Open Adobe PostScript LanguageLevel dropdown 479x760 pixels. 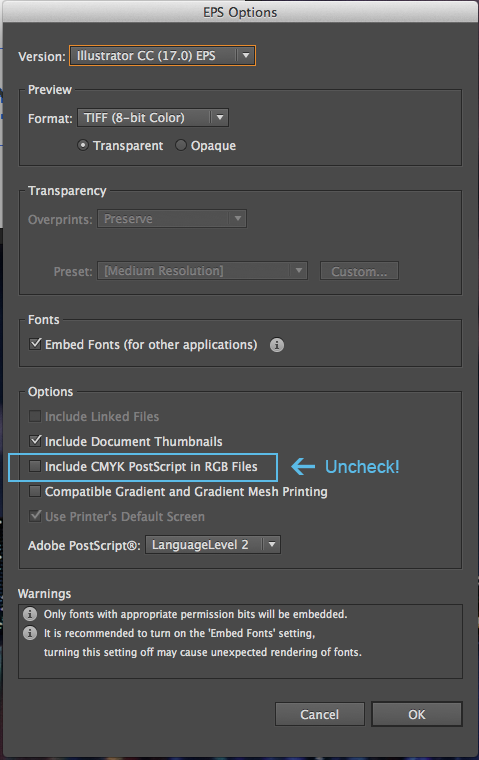213,545
